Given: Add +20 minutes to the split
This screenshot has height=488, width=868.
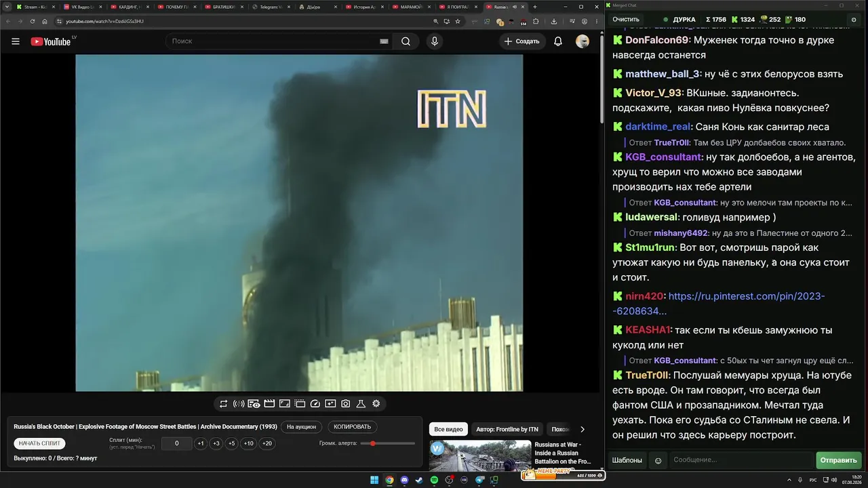Looking at the screenshot, I should (x=267, y=444).
